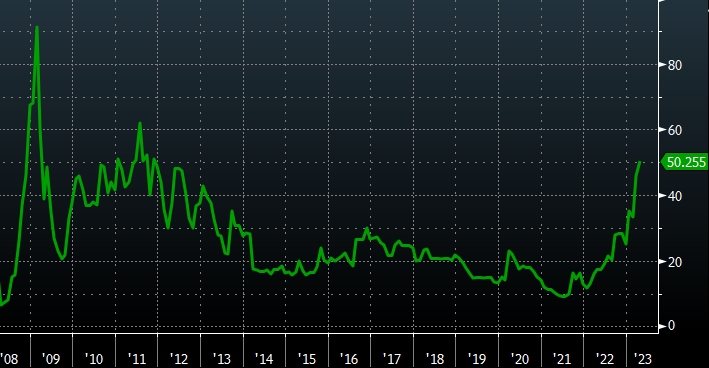The image size is (709, 368).
Task: Click the '10 year axis label
Action: (x=94, y=359)
